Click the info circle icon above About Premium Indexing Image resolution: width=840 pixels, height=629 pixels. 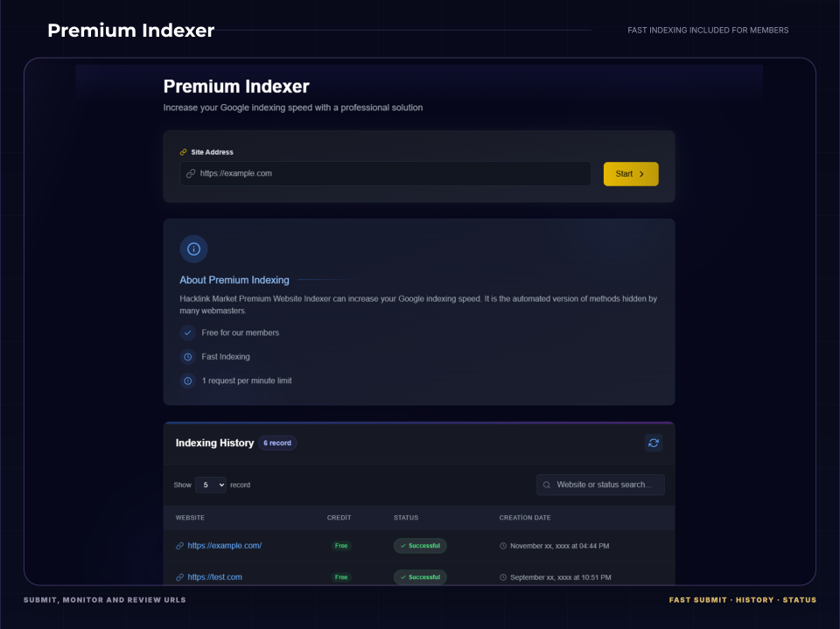(x=193, y=249)
